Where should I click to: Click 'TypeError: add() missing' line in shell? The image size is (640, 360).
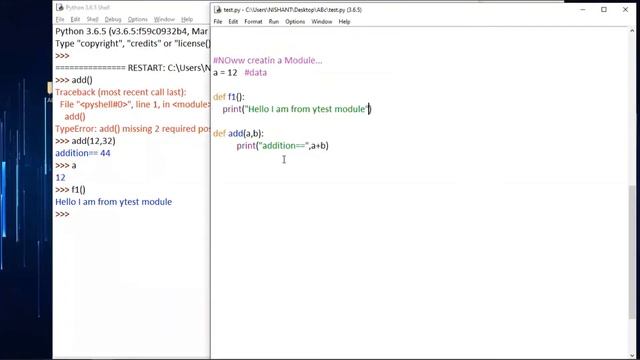(133, 129)
